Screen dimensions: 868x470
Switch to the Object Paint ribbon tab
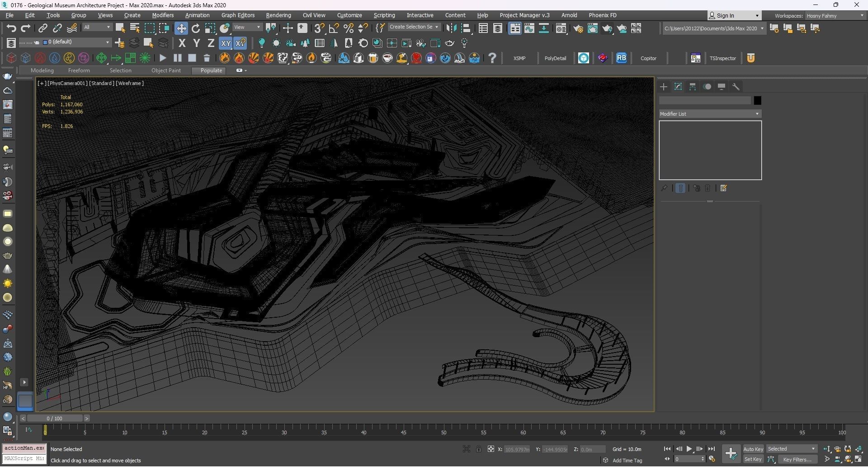click(166, 70)
